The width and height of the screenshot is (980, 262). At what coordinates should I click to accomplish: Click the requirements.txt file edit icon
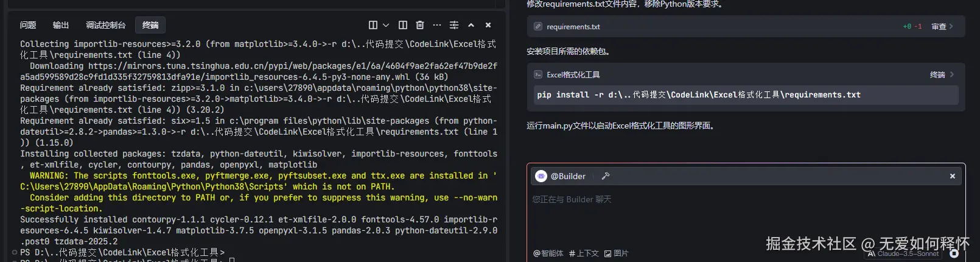tap(538, 27)
